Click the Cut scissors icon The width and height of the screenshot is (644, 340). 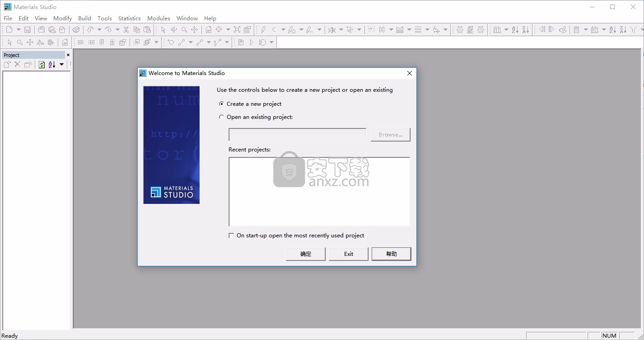coord(126,30)
